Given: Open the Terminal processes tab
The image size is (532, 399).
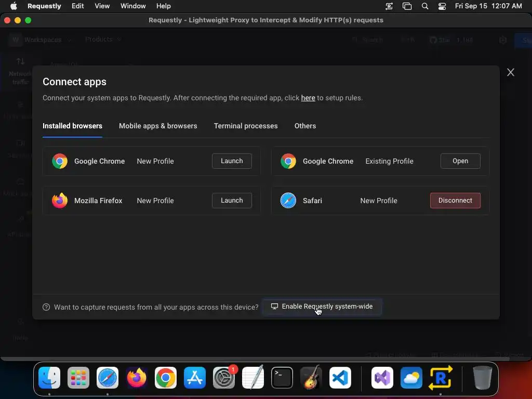Looking at the screenshot, I should [x=246, y=126].
